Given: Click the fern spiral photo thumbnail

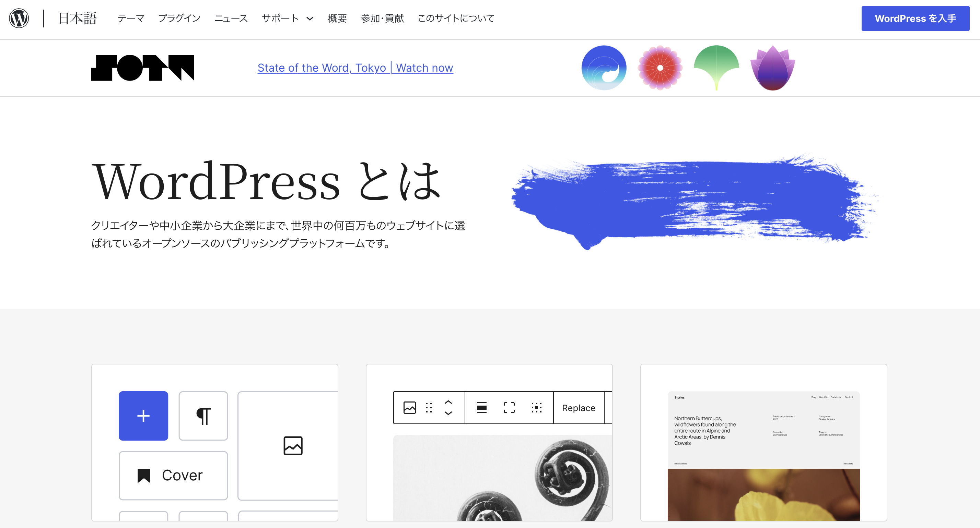Looking at the screenshot, I should click(x=503, y=478).
